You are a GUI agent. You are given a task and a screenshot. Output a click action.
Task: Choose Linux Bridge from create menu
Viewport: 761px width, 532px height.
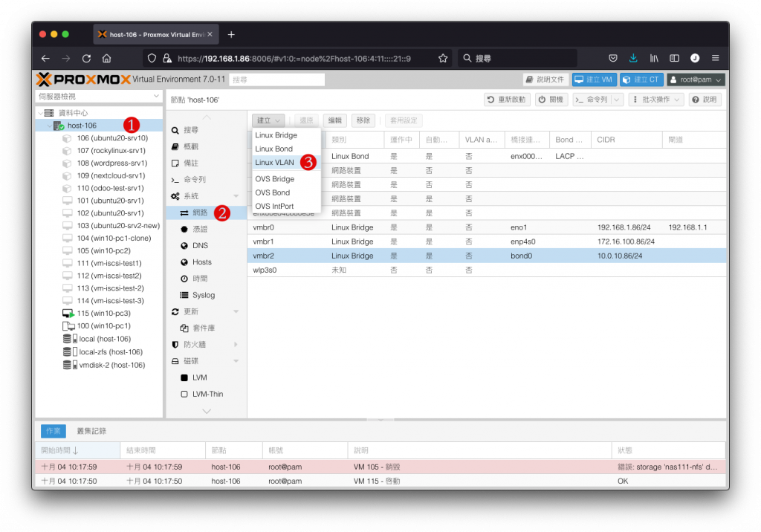(276, 135)
